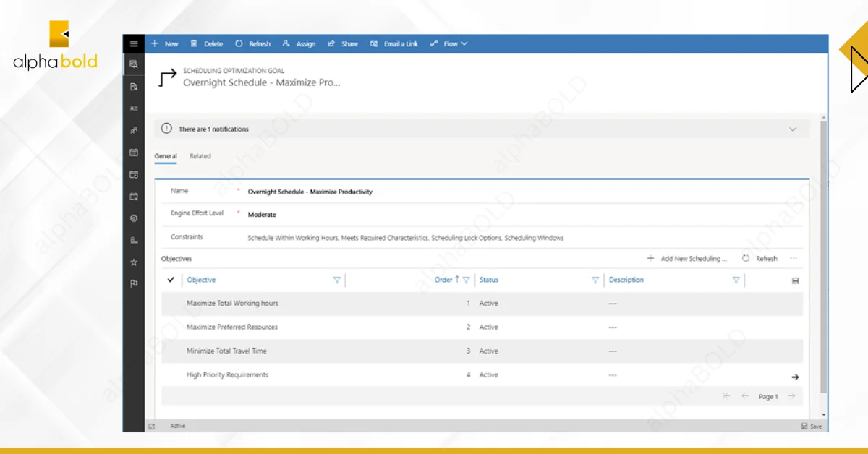Go to previous page of Objectives grid
Image resolution: width=868 pixels, height=454 pixels.
pyautogui.click(x=744, y=396)
